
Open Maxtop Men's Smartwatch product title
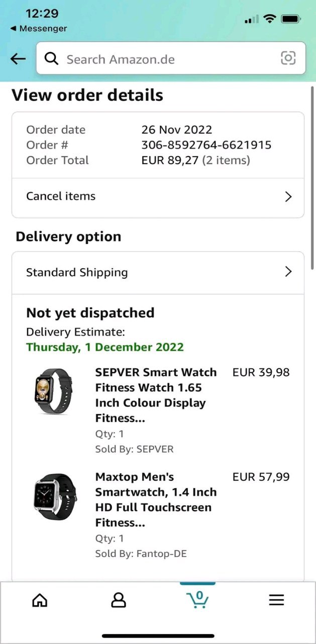156,500
